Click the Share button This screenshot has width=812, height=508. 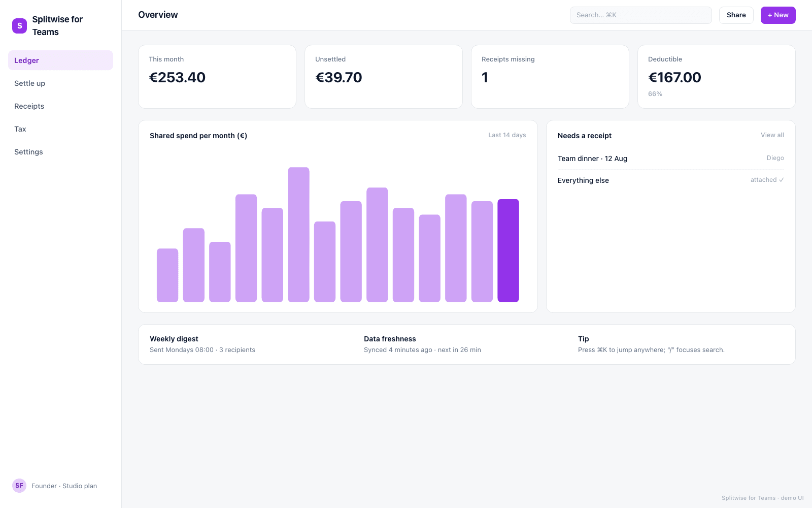pyautogui.click(x=736, y=15)
